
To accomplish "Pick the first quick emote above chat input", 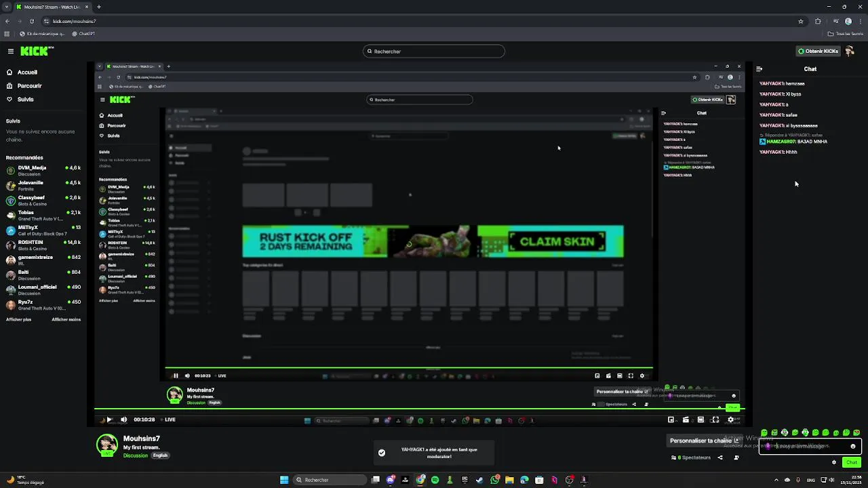I will tap(764, 432).
